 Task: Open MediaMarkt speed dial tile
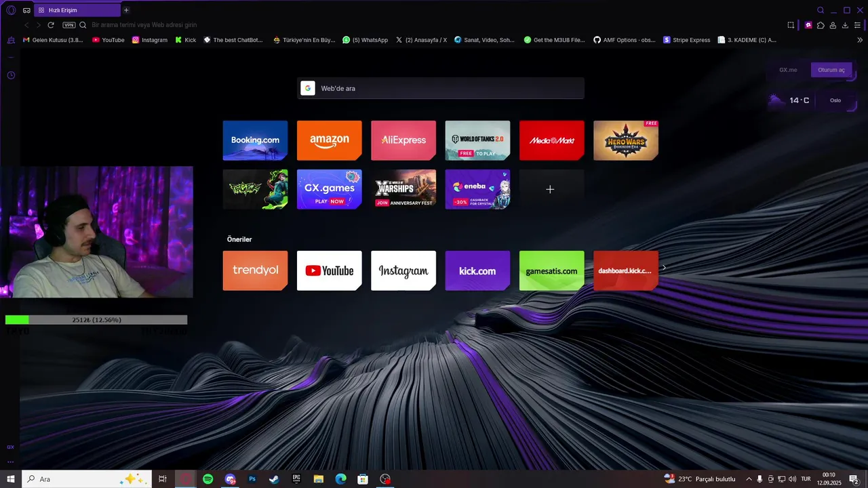coord(552,140)
